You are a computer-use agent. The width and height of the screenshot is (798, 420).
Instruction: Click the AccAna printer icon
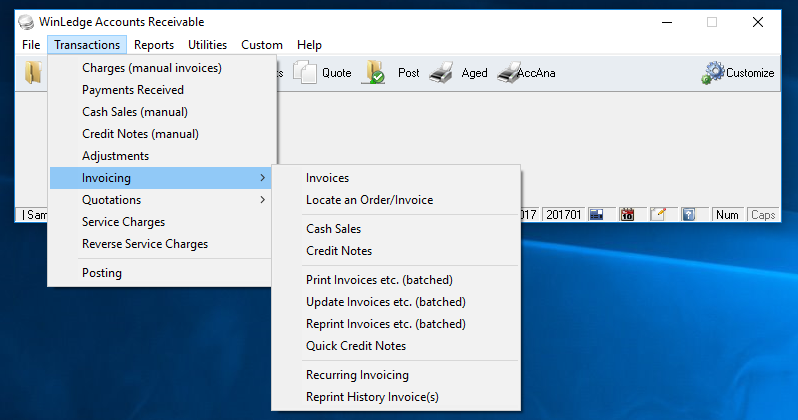pyautogui.click(x=507, y=73)
